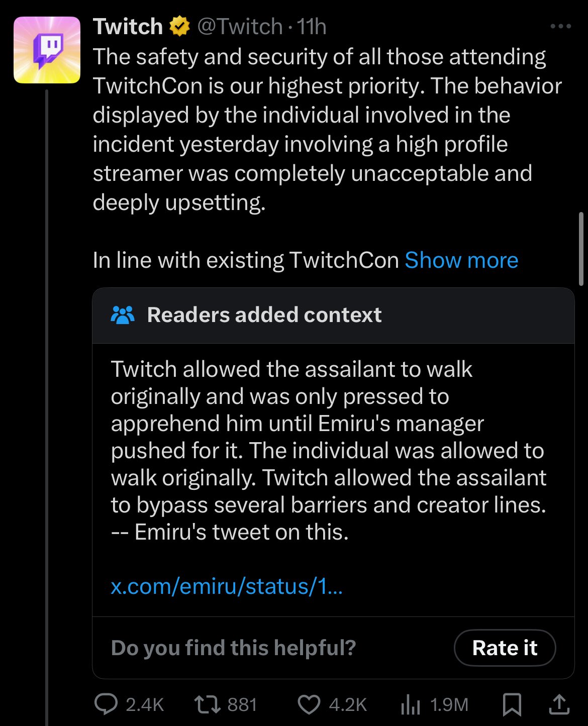View tweet analytics bar chart icon
The width and height of the screenshot is (588, 726).
tap(410, 704)
